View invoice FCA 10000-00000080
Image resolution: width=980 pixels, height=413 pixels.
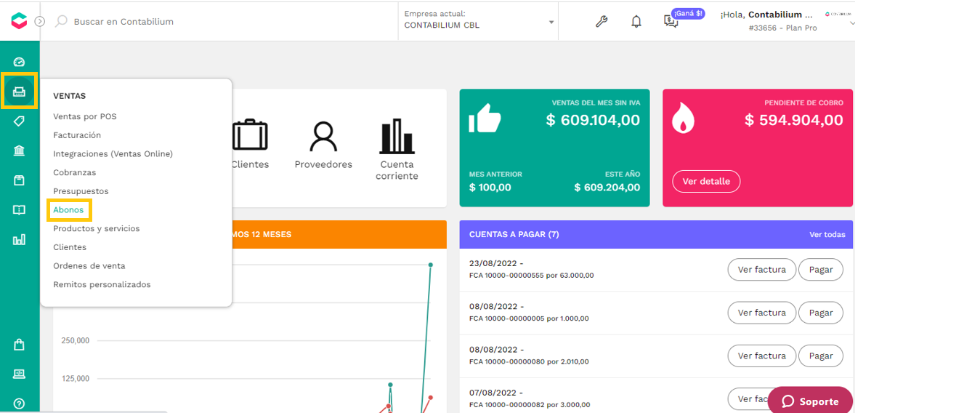point(761,356)
